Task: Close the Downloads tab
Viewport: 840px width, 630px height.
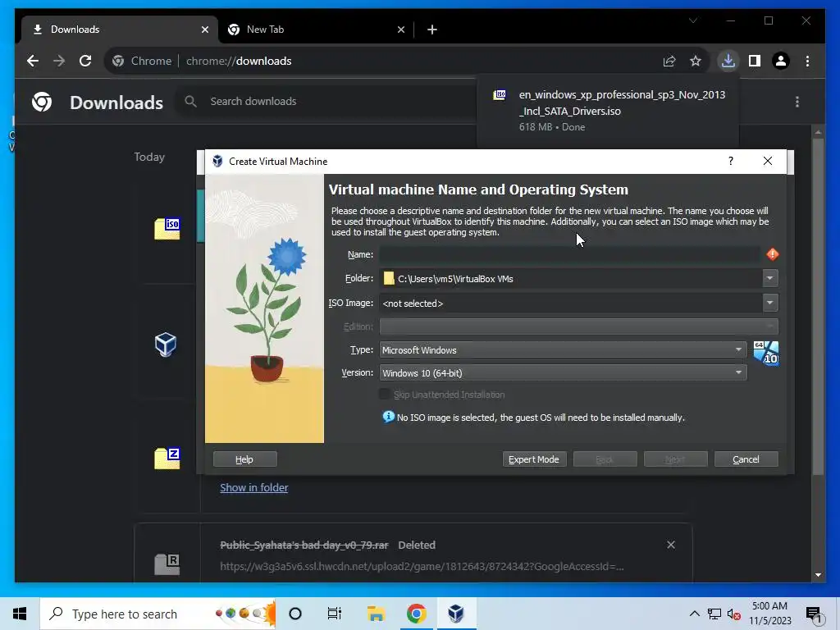Action: 204,30
